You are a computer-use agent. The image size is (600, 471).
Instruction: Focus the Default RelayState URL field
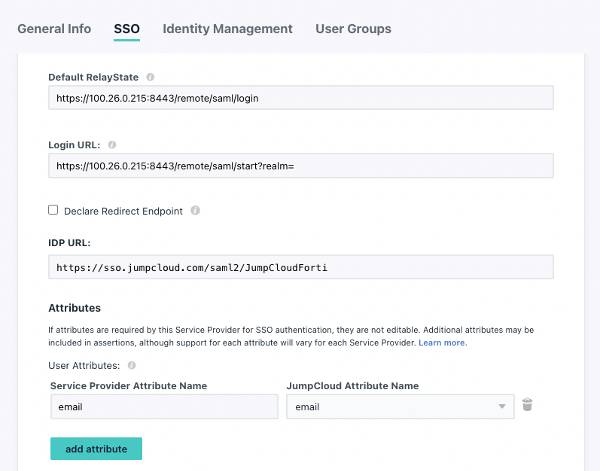click(300, 98)
